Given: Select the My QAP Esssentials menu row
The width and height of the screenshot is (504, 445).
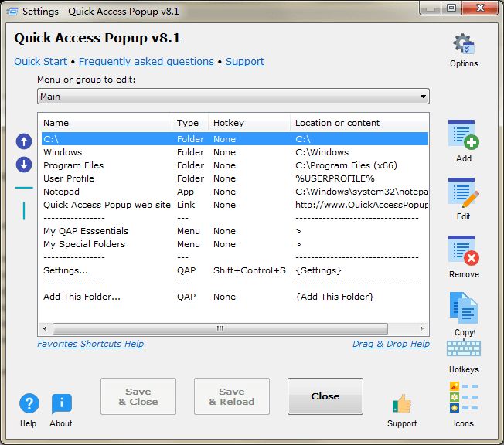Looking at the screenshot, I should coord(235,231).
